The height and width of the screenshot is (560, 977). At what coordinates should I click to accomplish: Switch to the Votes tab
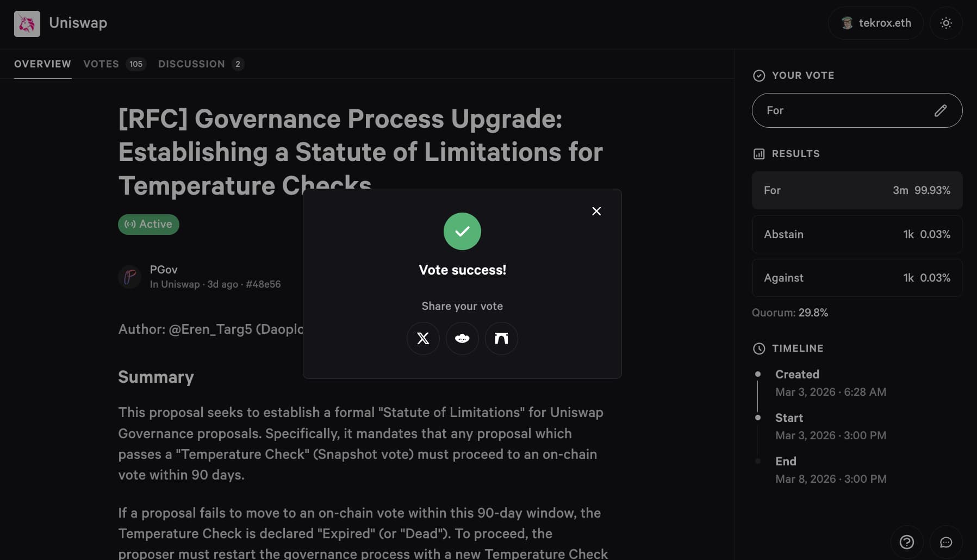[101, 64]
